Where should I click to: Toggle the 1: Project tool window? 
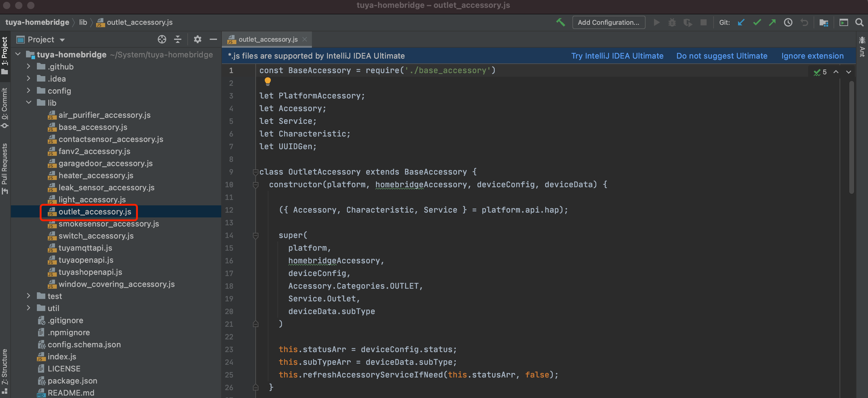click(x=5, y=56)
